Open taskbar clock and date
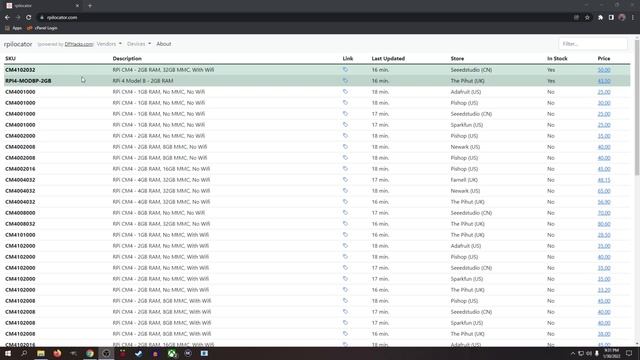 [x=612, y=353]
